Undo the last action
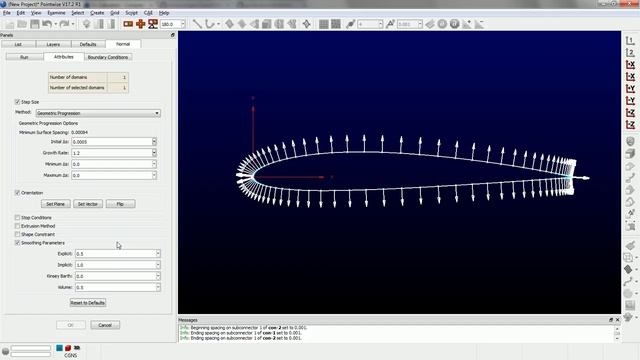Viewport: 640px width, 360px height. pos(47,24)
